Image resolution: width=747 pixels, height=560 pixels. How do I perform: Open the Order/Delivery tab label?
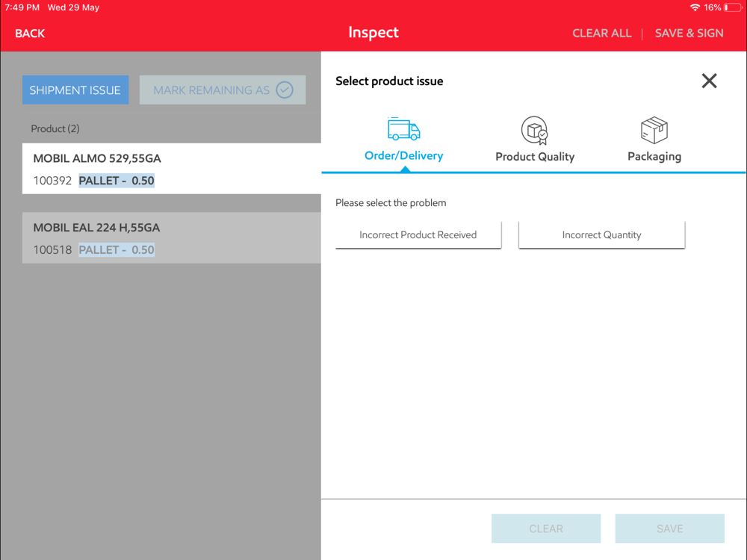pyautogui.click(x=403, y=156)
